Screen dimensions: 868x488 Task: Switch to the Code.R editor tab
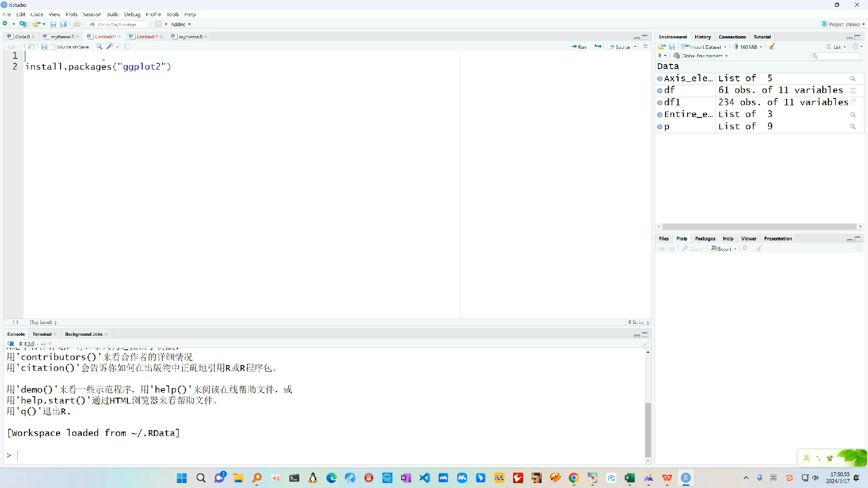tap(22, 37)
